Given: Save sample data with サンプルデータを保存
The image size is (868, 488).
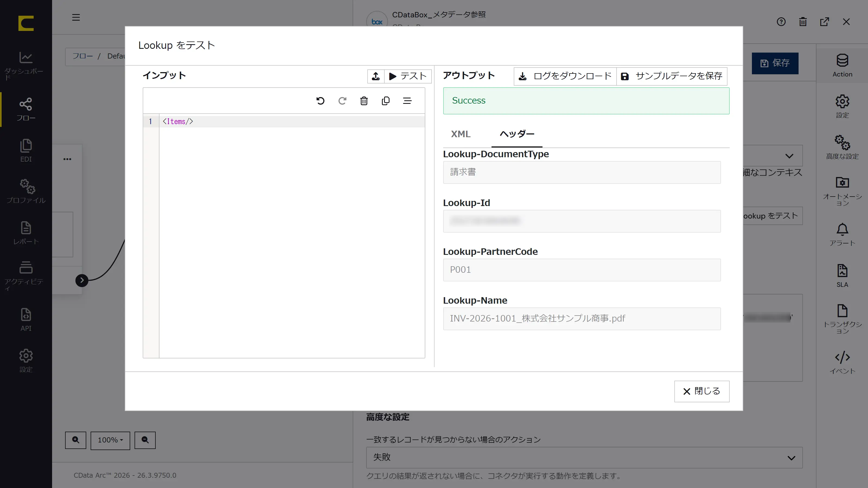Looking at the screenshot, I should coord(672,76).
